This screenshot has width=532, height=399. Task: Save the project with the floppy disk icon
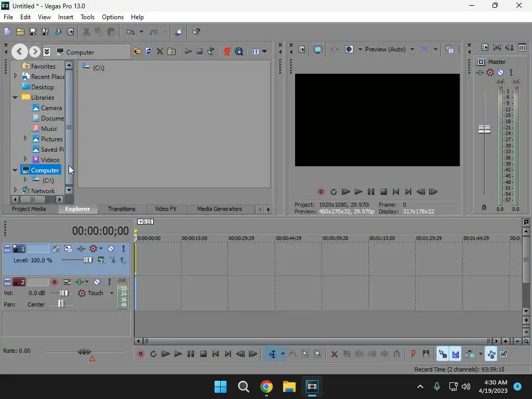tap(33, 32)
